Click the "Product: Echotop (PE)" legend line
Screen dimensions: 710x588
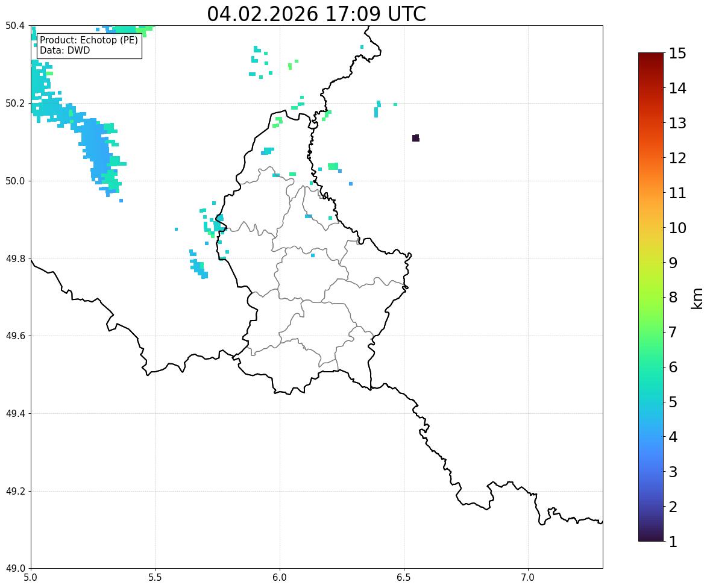pos(89,40)
